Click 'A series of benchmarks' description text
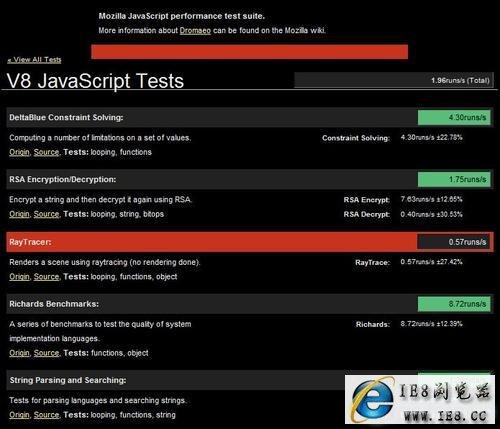This screenshot has height=429, width=500. coord(100,331)
